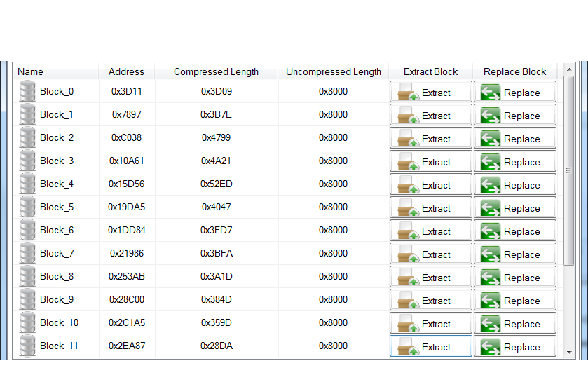Select address cell 0x21986
The image size is (588, 389).
click(126, 253)
